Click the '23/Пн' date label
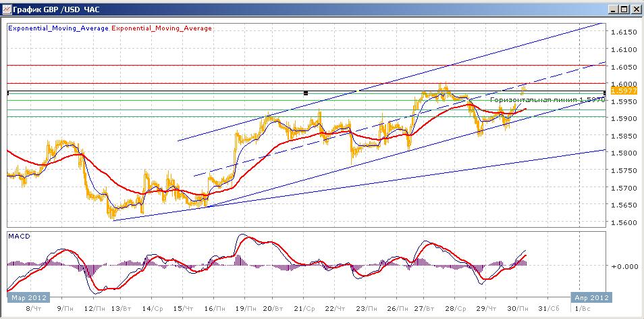Screen dimensions: 644x319 (x=367, y=308)
